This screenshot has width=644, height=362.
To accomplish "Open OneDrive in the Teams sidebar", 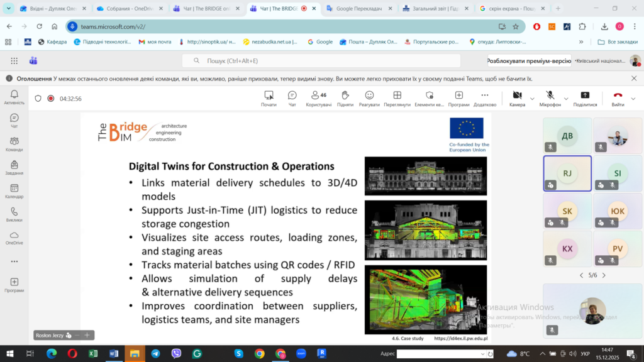I will tap(14, 238).
